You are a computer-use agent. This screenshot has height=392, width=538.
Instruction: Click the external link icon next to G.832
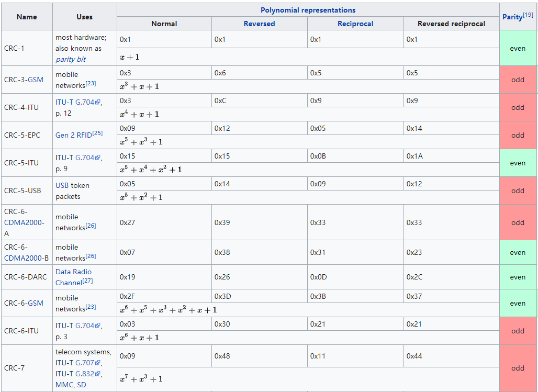98,374
